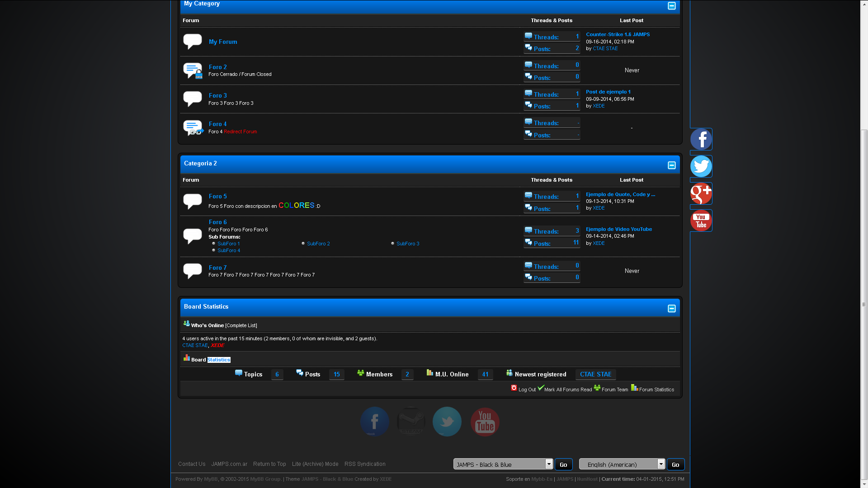Open the YouTube sidebar icon
Viewport: 868px width, 488px height.
(701, 221)
